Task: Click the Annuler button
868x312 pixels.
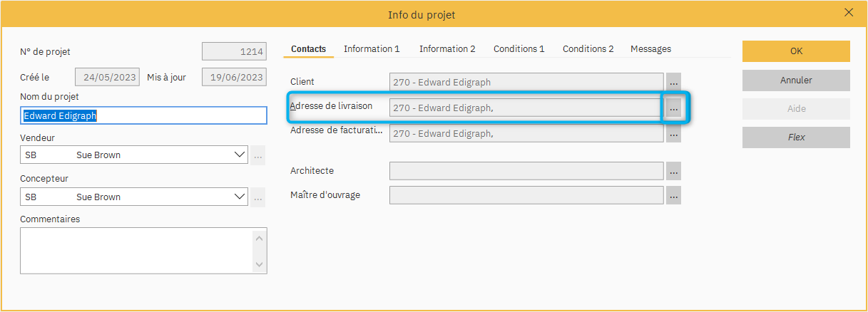Action: tap(796, 80)
